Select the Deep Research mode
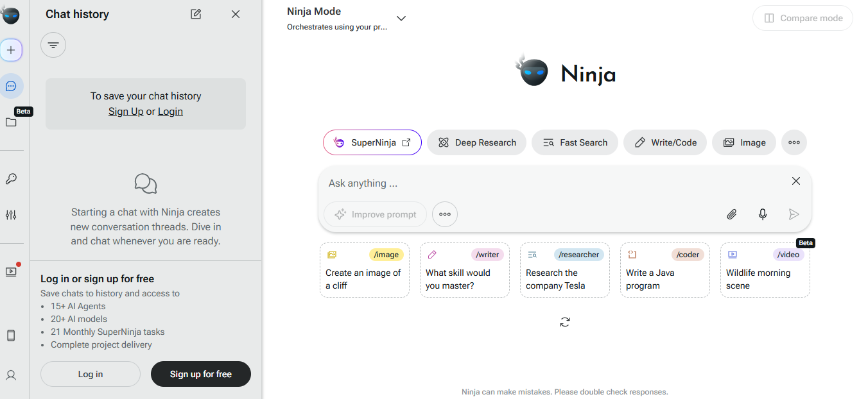Image resolution: width=868 pixels, height=399 pixels. 476,142
